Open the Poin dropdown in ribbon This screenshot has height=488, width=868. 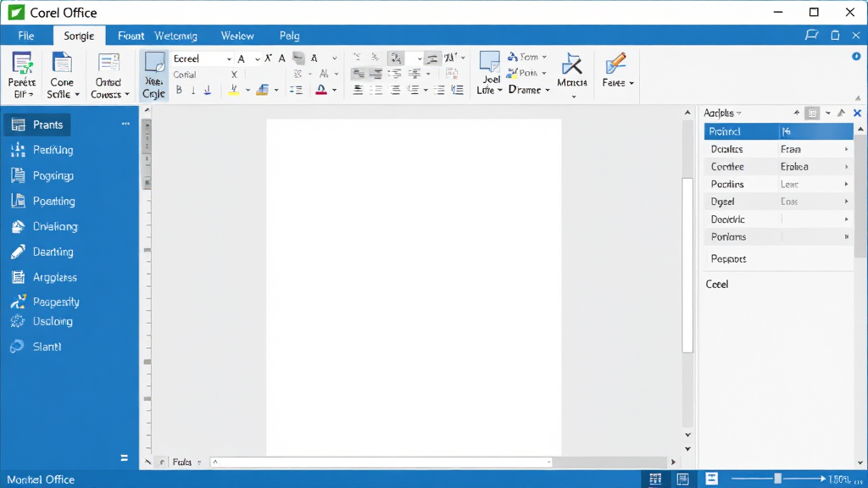tap(527, 73)
